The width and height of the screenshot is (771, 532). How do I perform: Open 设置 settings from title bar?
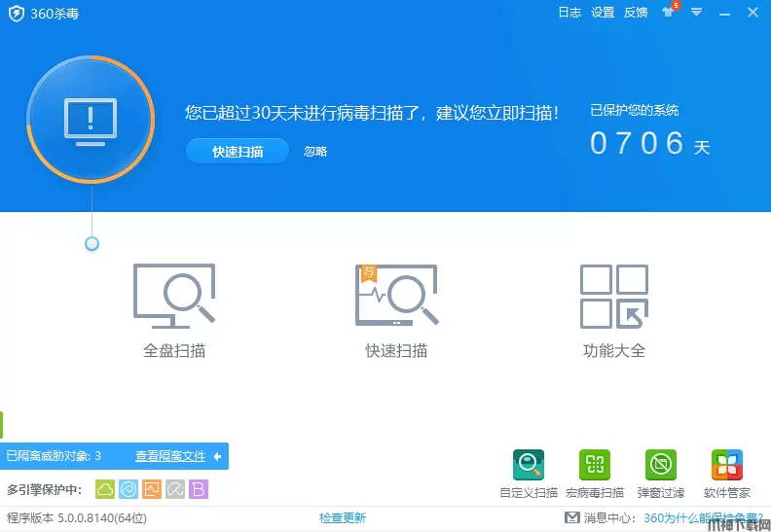click(603, 13)
